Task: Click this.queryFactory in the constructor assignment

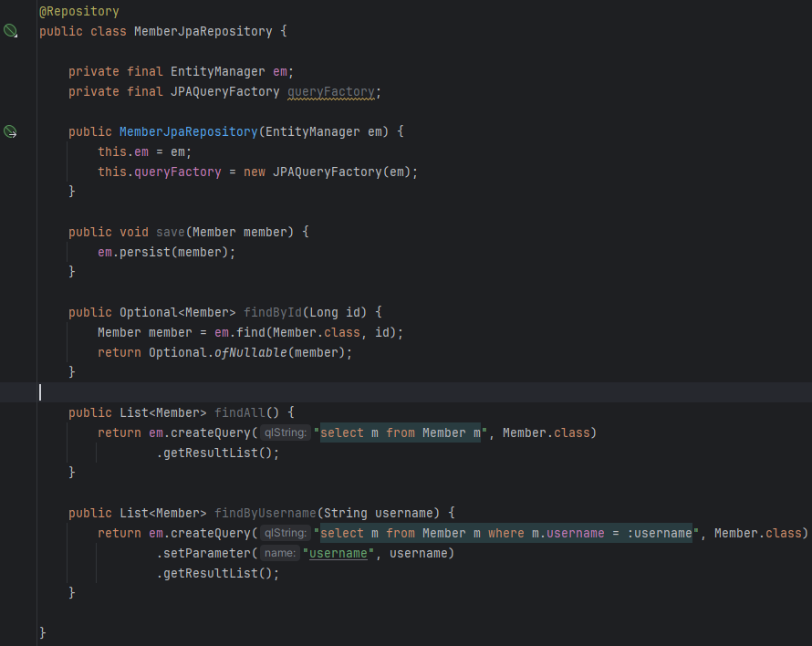Action: 160,172
